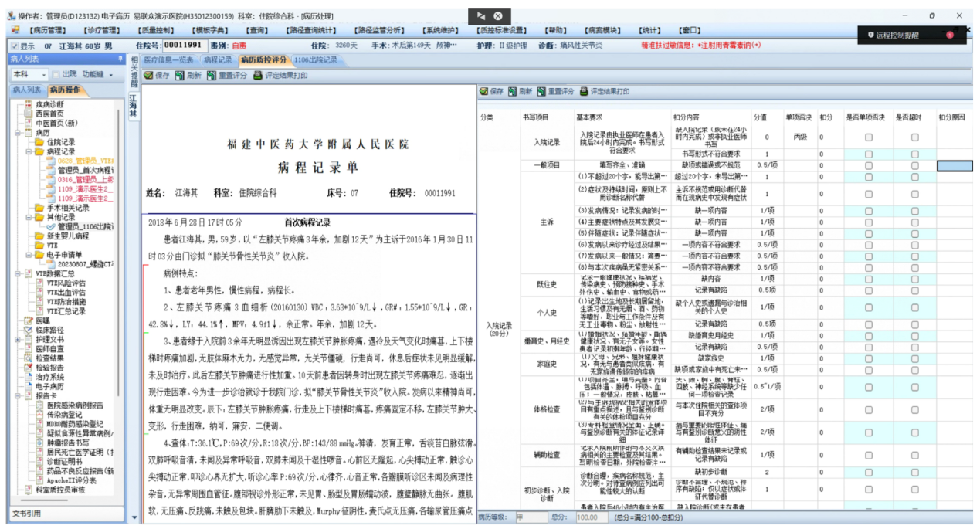Switch to the 医疗信息一览表 tab

pyautogui.click(x=168, y=59)
